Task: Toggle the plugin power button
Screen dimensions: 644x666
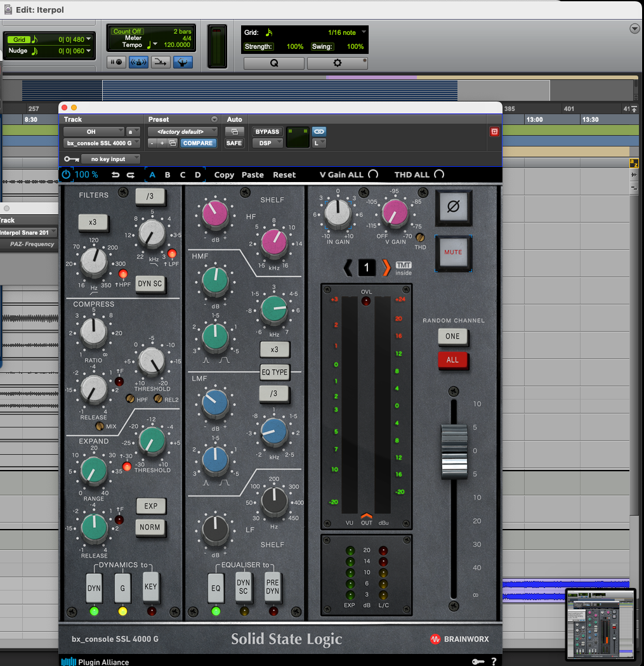Action: tap(66, 174)
